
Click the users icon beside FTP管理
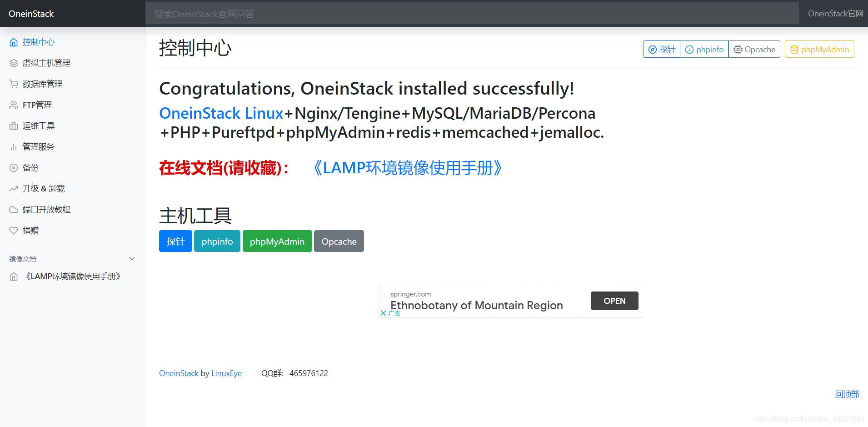[14, 105]
